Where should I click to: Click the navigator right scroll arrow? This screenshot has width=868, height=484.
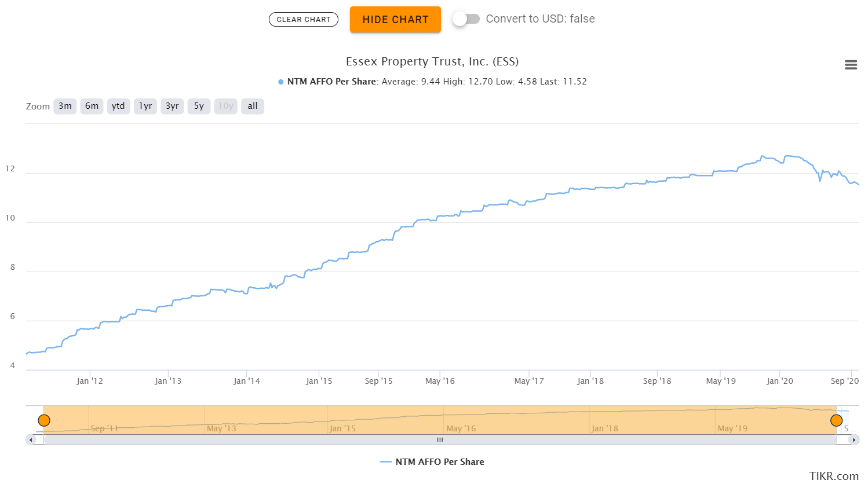pyautogui.click(x=854, y=440)
